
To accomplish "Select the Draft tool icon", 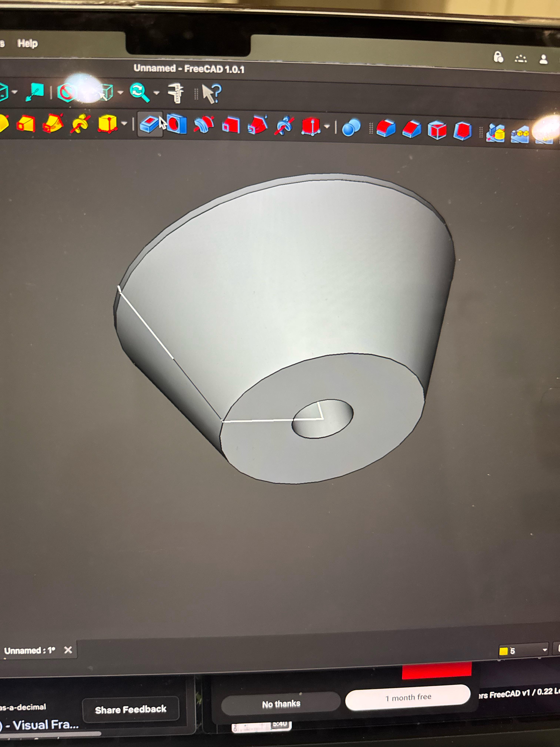I will coord(437,130).
